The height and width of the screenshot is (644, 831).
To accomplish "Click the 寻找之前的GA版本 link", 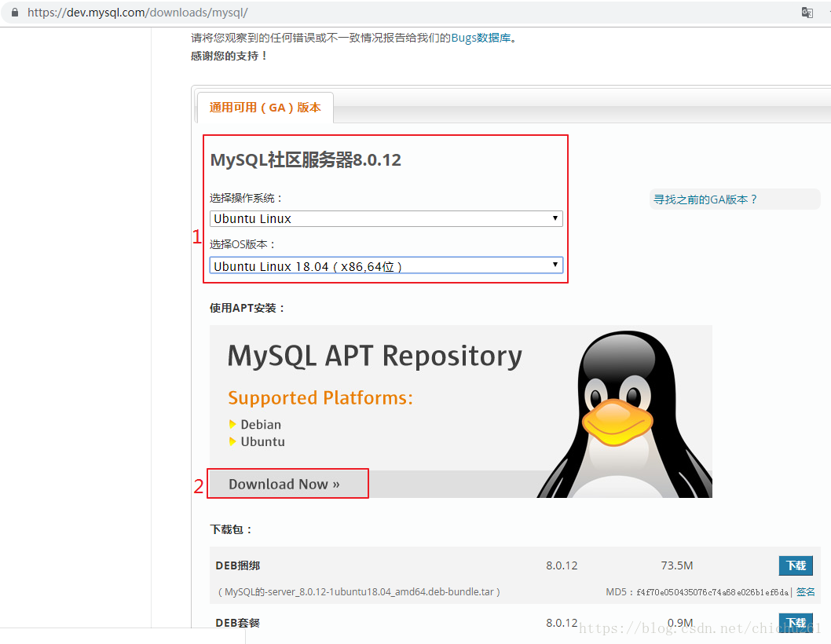I will [x=705, y=199].
